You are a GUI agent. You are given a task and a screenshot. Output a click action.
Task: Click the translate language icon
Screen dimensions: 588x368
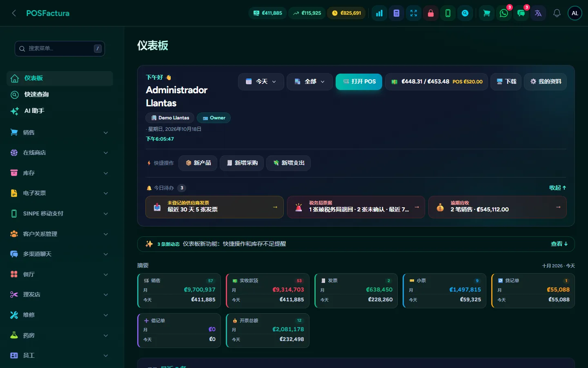[538, 13]
